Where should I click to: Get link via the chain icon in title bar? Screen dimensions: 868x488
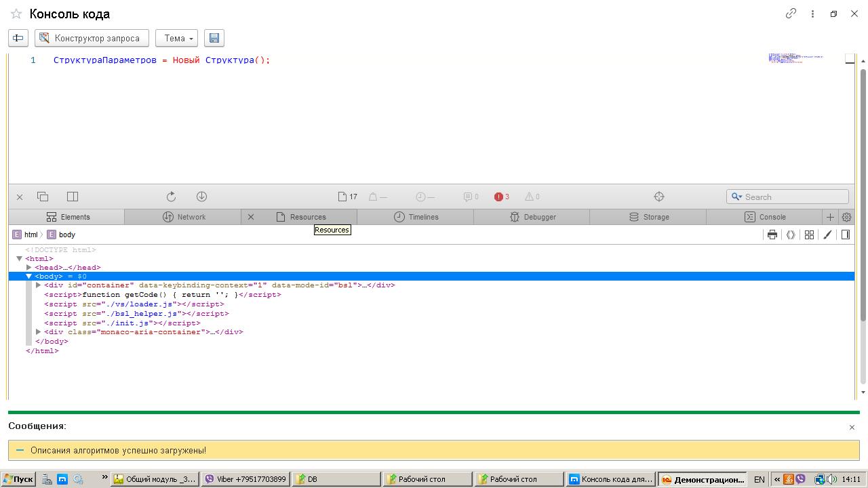tap(791, 14)
